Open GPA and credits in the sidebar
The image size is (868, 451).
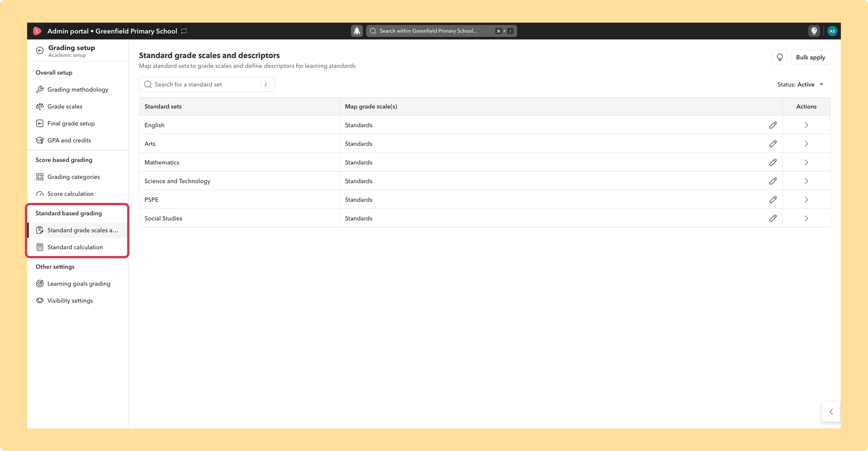78,140
